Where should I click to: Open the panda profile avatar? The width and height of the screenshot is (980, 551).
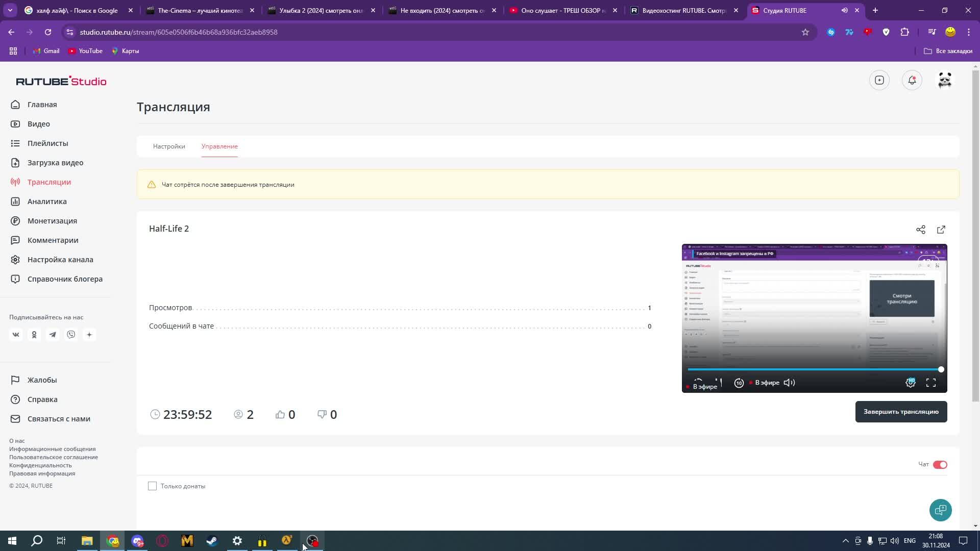tap(945, 80)
